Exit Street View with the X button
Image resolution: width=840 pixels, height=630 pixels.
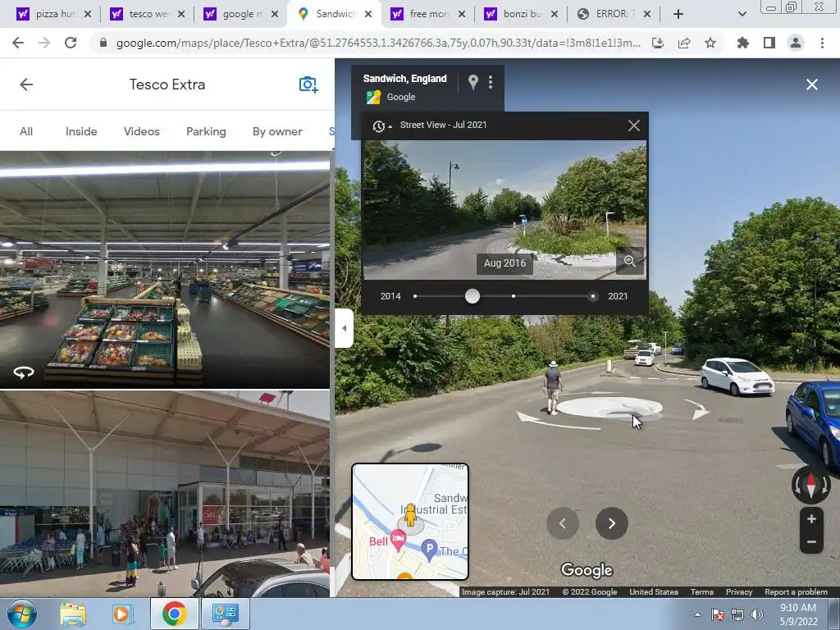811,84
